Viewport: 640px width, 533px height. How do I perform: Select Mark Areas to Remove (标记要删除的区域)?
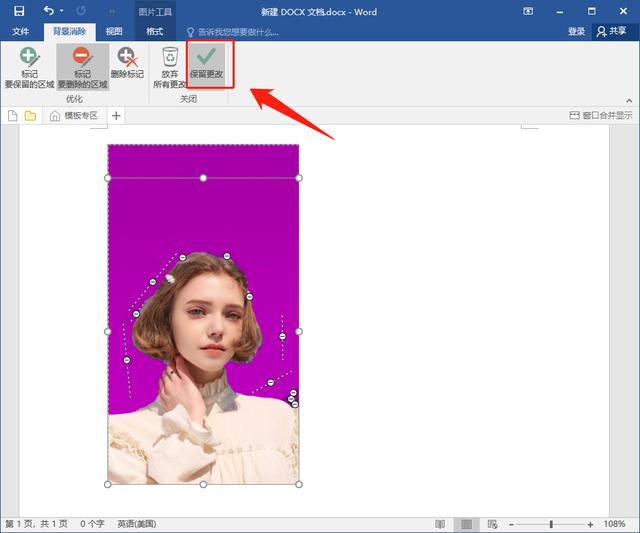click(x=82, y=68)
